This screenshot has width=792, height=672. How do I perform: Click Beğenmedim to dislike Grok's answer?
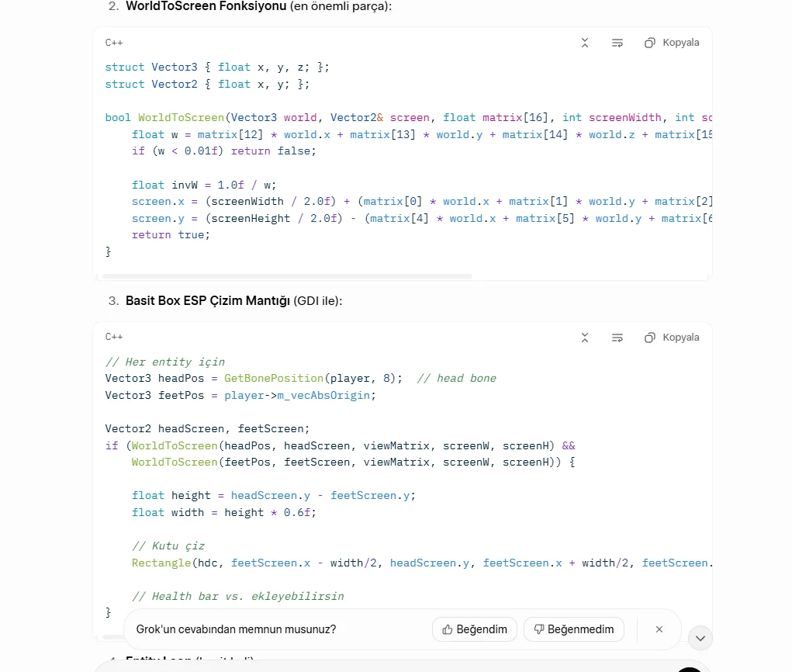pos(573,629)
